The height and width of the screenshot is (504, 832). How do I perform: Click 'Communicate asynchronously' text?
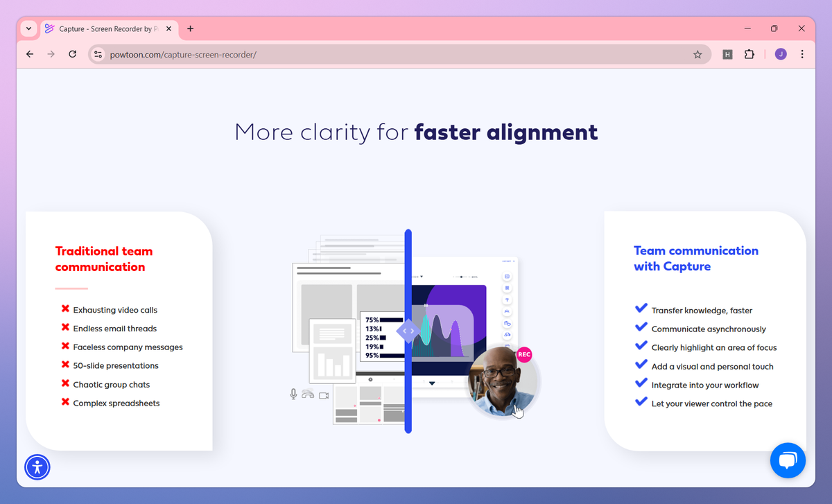[x=709, y=329]
